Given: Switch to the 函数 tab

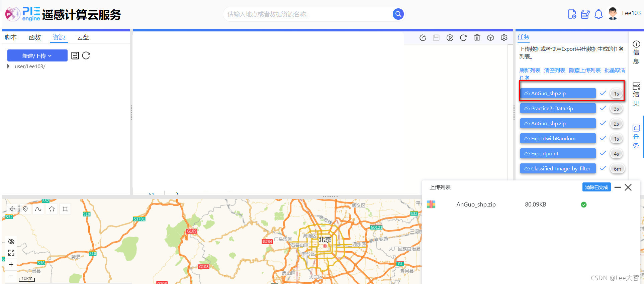Looking at the screenshot, I should coord(35,37).
